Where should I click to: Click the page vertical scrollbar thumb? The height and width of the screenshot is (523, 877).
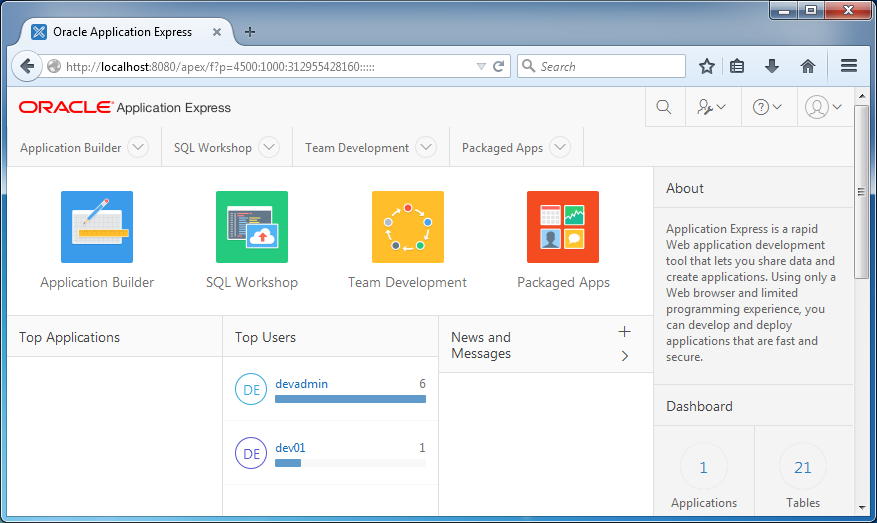pyautogui.click(x=861, y=191)
